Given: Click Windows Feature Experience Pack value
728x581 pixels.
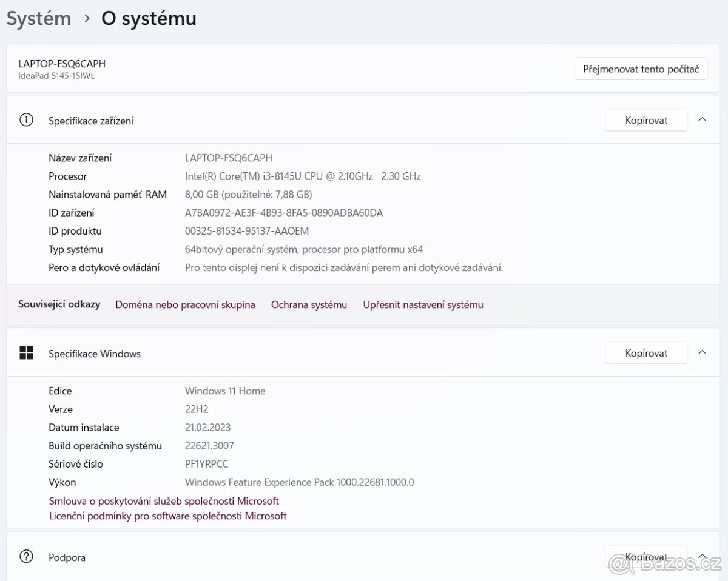Looking at the screenshot, I should [x=299, y=482].
